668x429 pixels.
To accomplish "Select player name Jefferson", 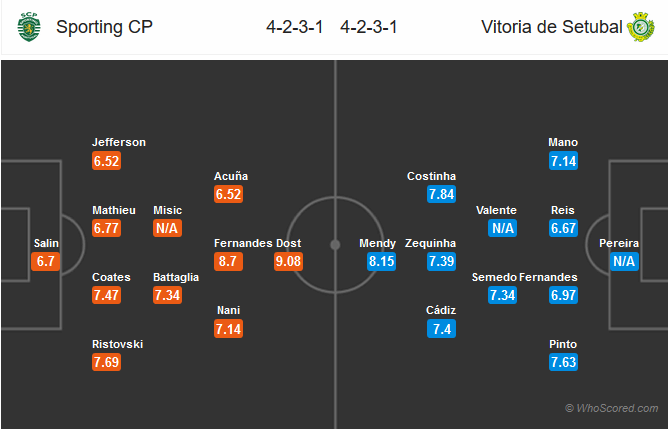I will point(119,142).
